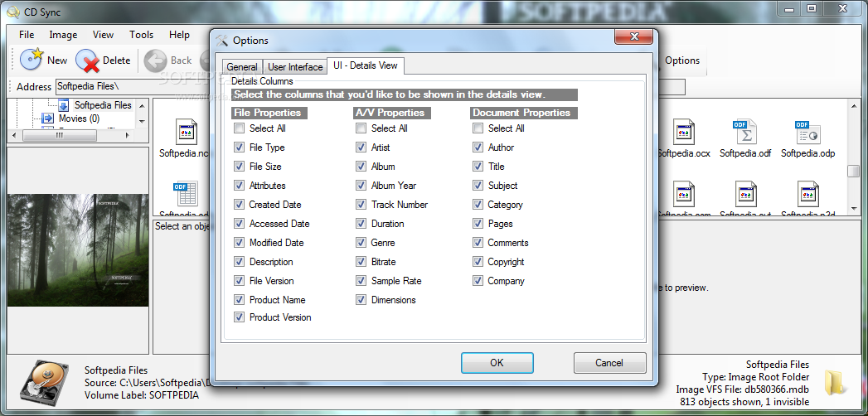
Task: Uncheck the Track Number checkbox
Action: coord(361,205)
